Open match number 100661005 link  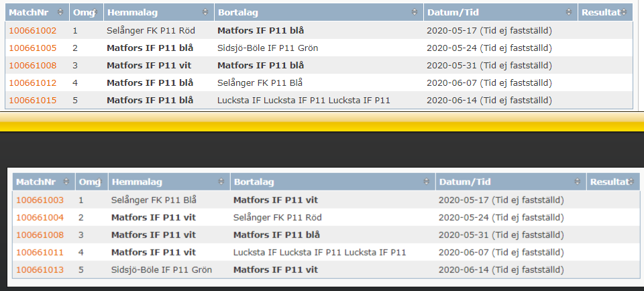click(32, 48)
